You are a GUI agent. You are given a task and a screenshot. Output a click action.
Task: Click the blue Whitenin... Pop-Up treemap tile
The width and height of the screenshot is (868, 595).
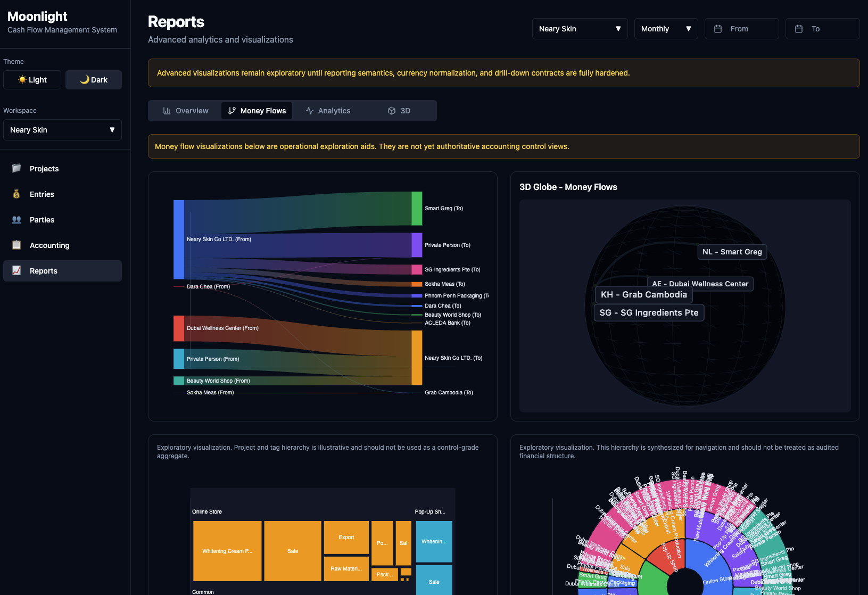click(434, 541)
